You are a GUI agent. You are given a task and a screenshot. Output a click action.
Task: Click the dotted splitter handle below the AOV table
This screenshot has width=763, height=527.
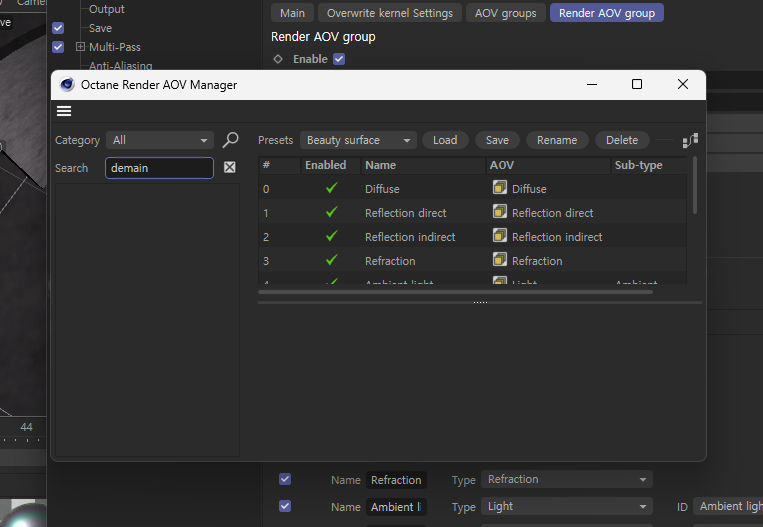click(x=480, y=302)
